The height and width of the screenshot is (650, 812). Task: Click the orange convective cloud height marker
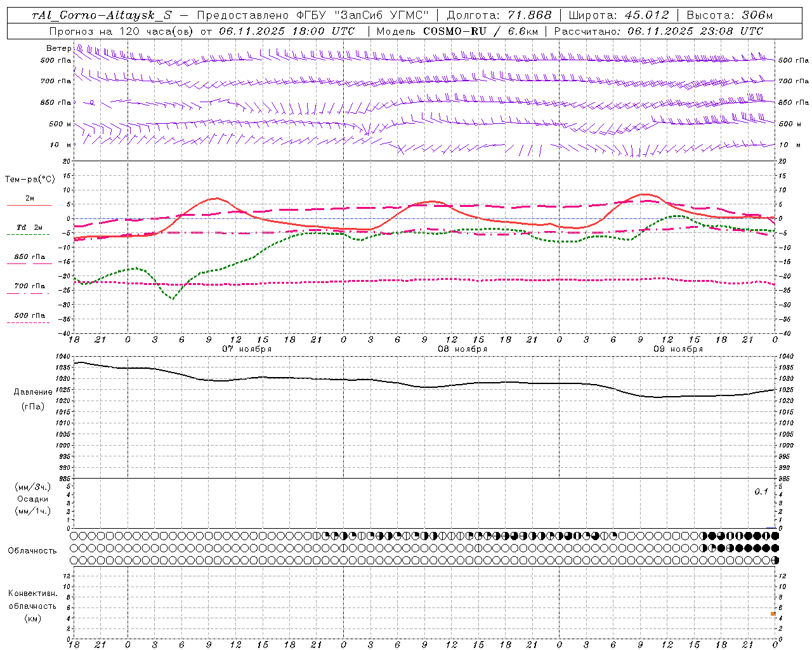[x=773, y=614]
